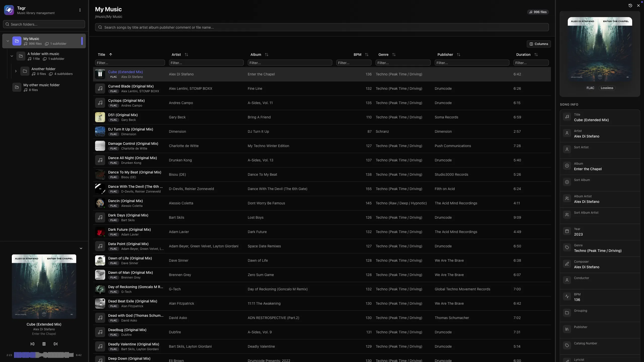Focus the Search folders field

coord(44,24)
